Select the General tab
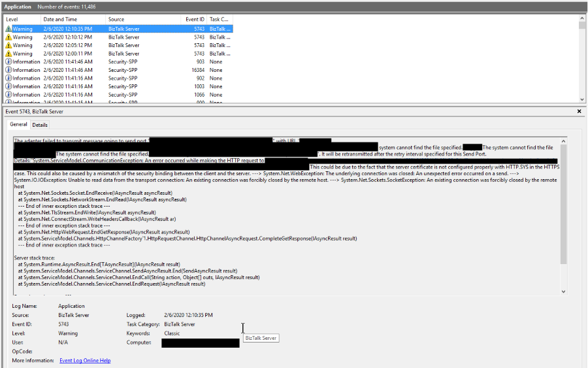The width and height of the screenshot is (588, 368). (x=18, y=124)
